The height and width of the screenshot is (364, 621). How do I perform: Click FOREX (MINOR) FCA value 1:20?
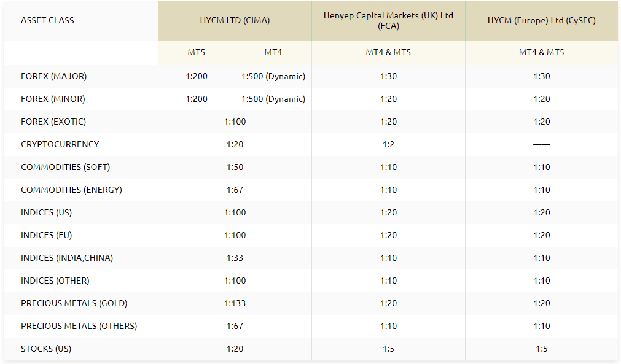pos(388,99)
